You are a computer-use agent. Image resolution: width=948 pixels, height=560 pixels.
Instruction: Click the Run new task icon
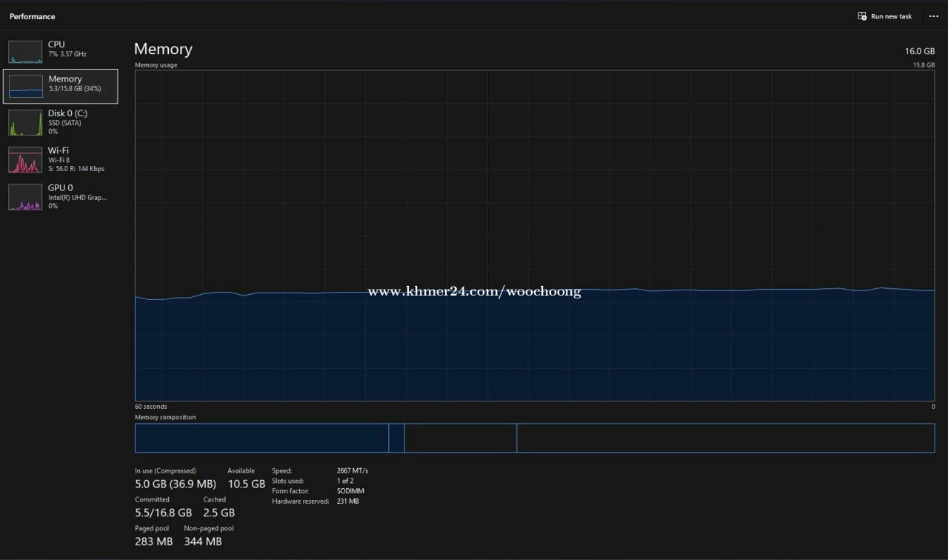[862, 16]
